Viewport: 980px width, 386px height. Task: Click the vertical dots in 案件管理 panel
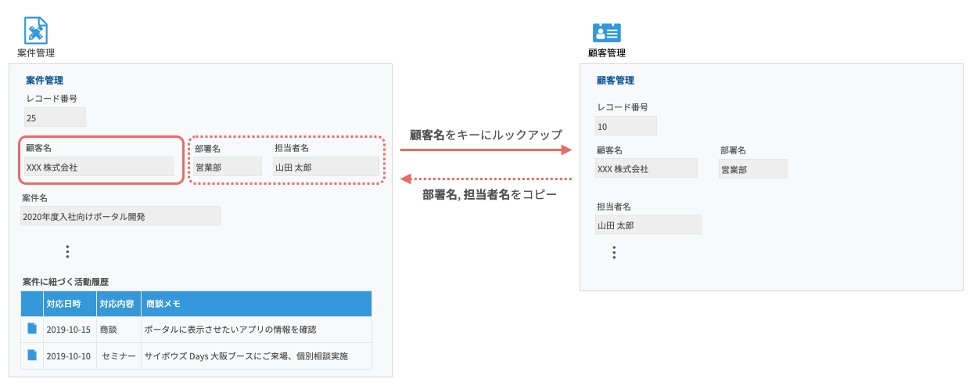tap(67, 251)
